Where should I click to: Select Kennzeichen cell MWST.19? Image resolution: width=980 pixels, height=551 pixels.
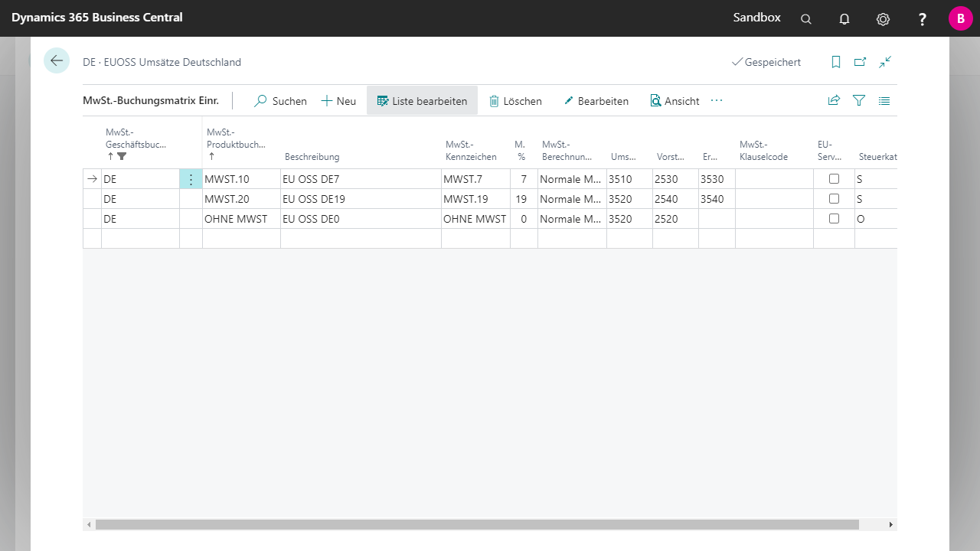pyautogui.click(x=475, y=199)
